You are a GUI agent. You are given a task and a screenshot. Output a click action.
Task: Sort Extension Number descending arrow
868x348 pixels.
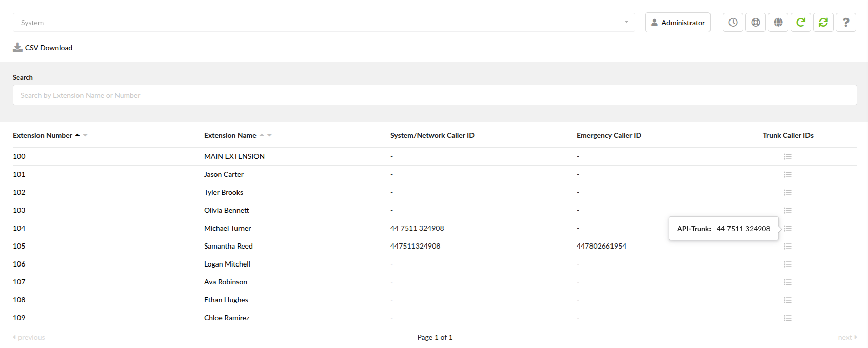coord(85,135)
